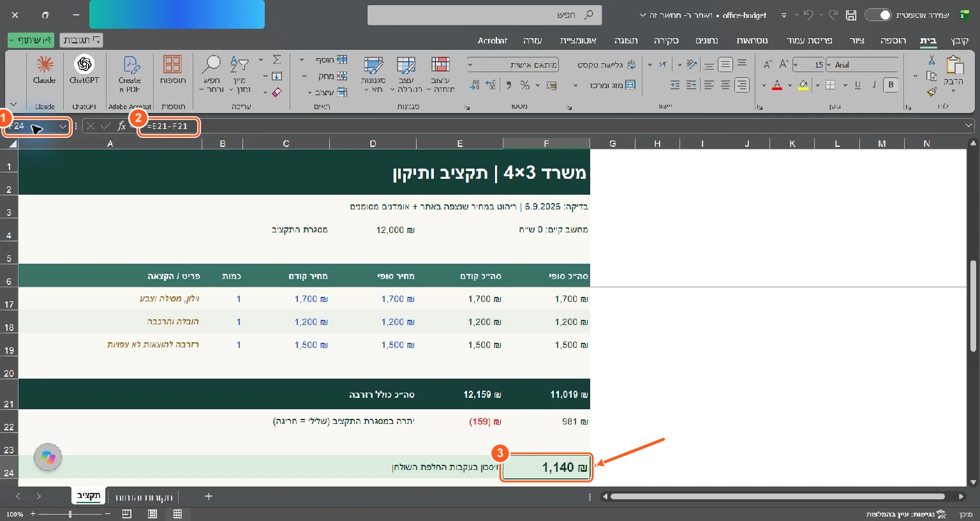
Task: Toggle Merge and Center (מזג ומרכז)
Action: click(612, 85)
